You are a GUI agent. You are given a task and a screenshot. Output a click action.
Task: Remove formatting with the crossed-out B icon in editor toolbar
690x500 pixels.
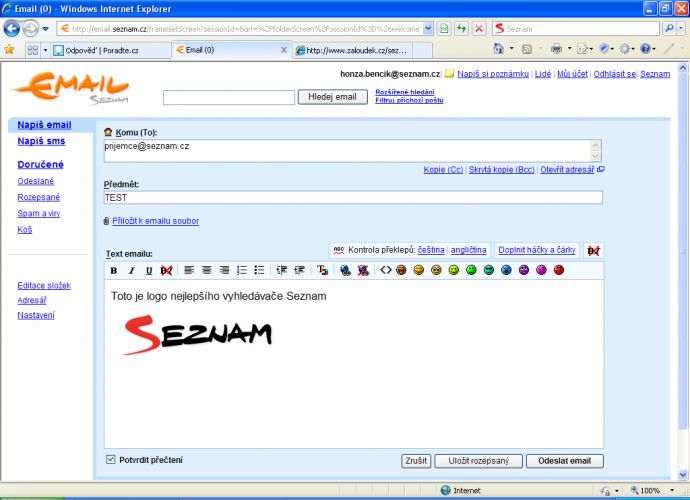point(166,270)
